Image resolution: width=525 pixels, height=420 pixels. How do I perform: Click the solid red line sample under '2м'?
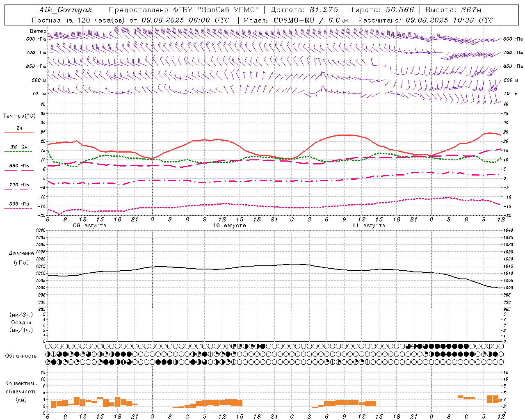(x=19, y=132)
